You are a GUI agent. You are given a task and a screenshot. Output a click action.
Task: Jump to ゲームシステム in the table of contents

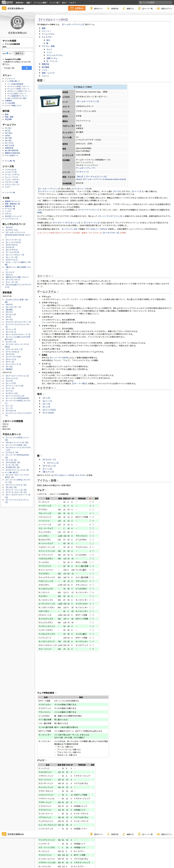click(48, 34)
